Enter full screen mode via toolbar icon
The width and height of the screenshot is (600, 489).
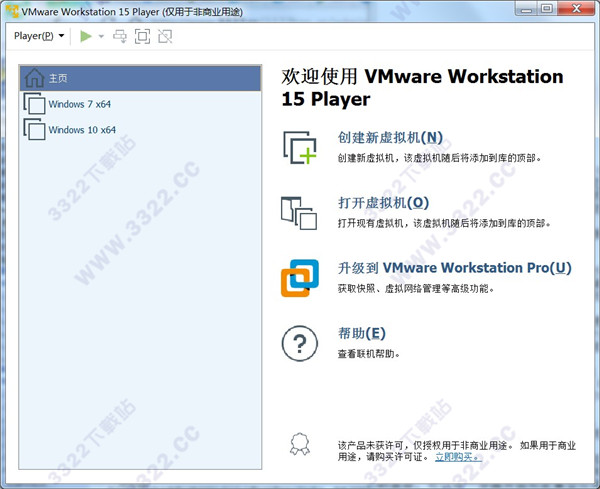pos(142,36)
